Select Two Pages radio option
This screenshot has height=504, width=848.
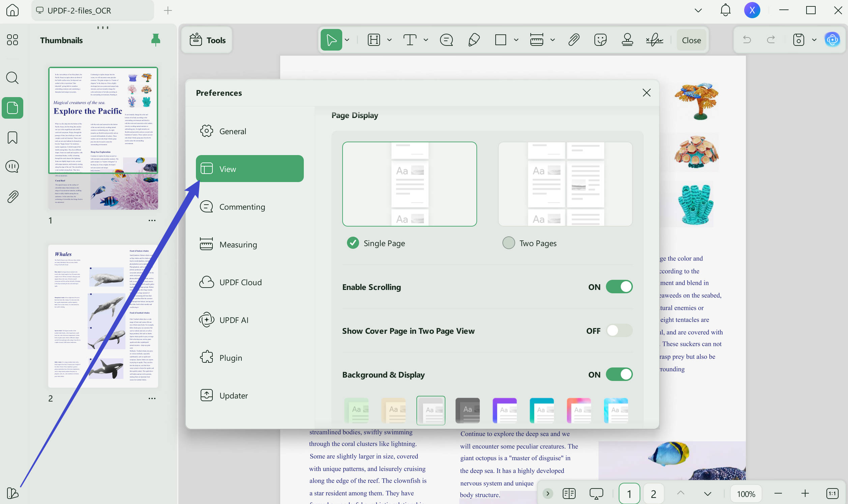pyautogui.click(x=508, y=243)
